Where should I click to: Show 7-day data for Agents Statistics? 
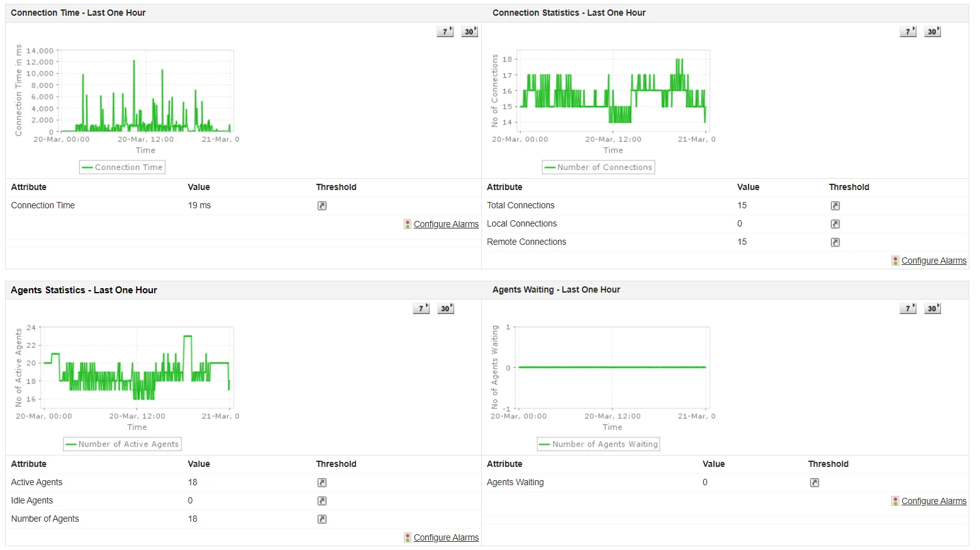421,308
